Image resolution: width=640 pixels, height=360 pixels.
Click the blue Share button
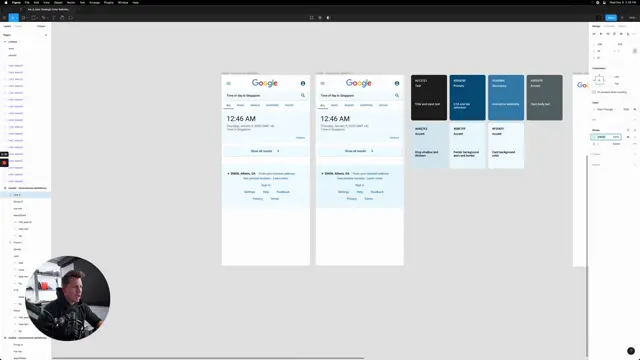[611, 18]
